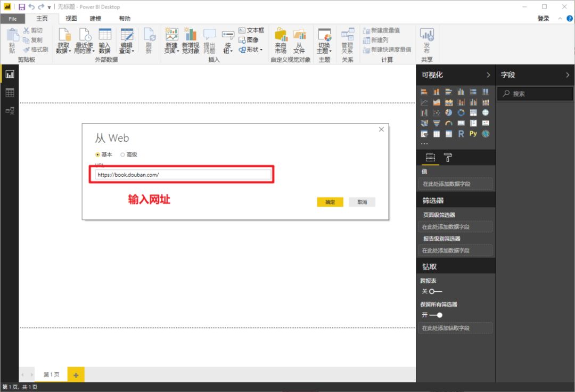Select the line chart visual
This screenshot has height=392, width=575.
pos(424,102)
